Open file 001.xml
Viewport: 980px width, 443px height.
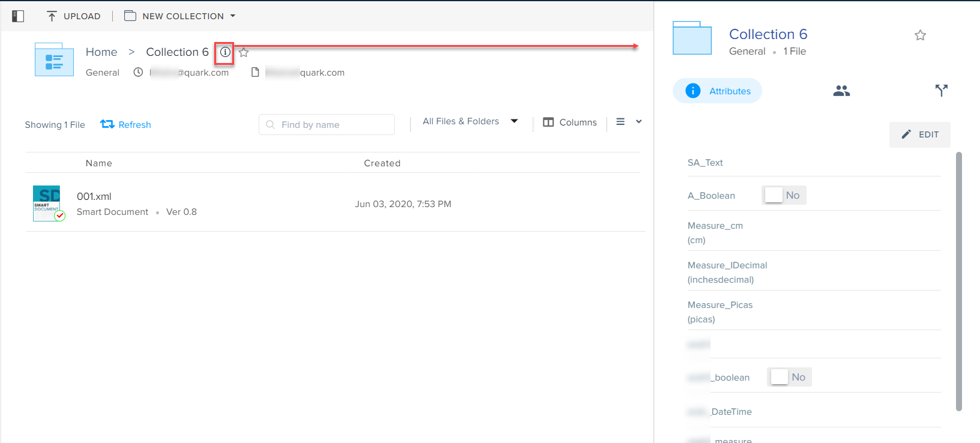coord(94,196)
